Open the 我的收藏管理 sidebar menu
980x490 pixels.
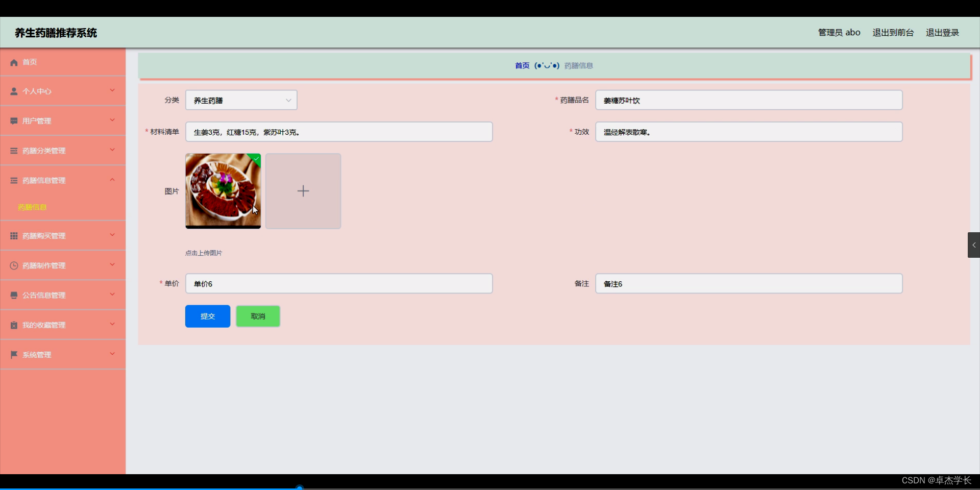point(63,325)
